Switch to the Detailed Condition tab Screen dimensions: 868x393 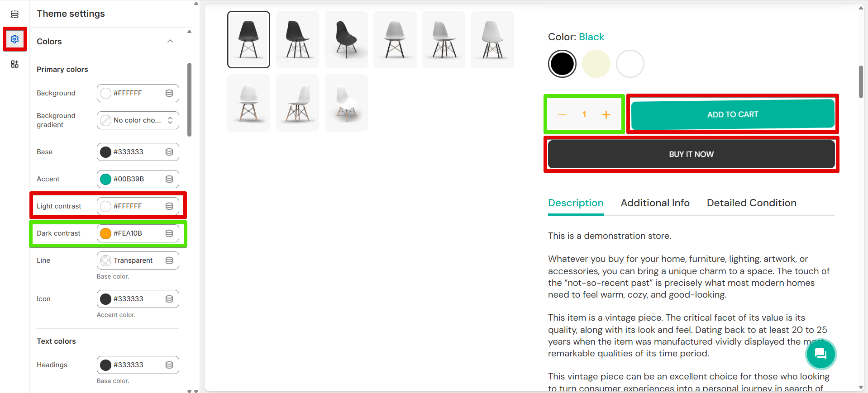click(x=751, y=203)
